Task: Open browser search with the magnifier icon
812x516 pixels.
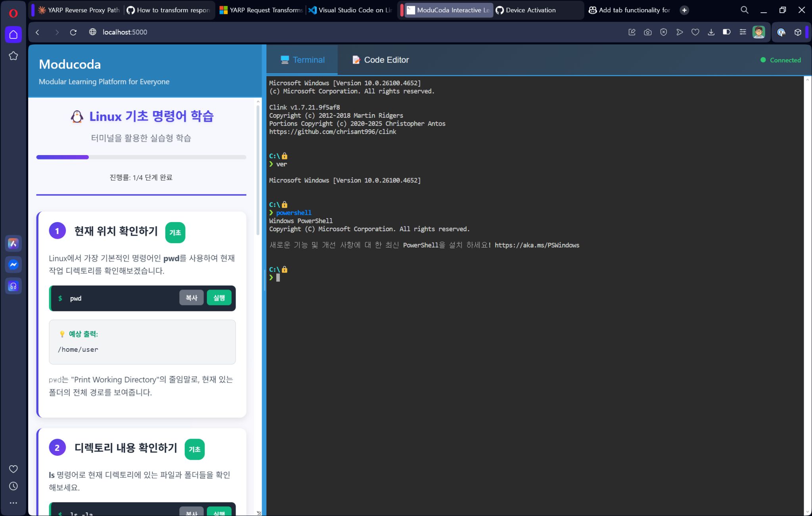Action: (x=744, y=10)
